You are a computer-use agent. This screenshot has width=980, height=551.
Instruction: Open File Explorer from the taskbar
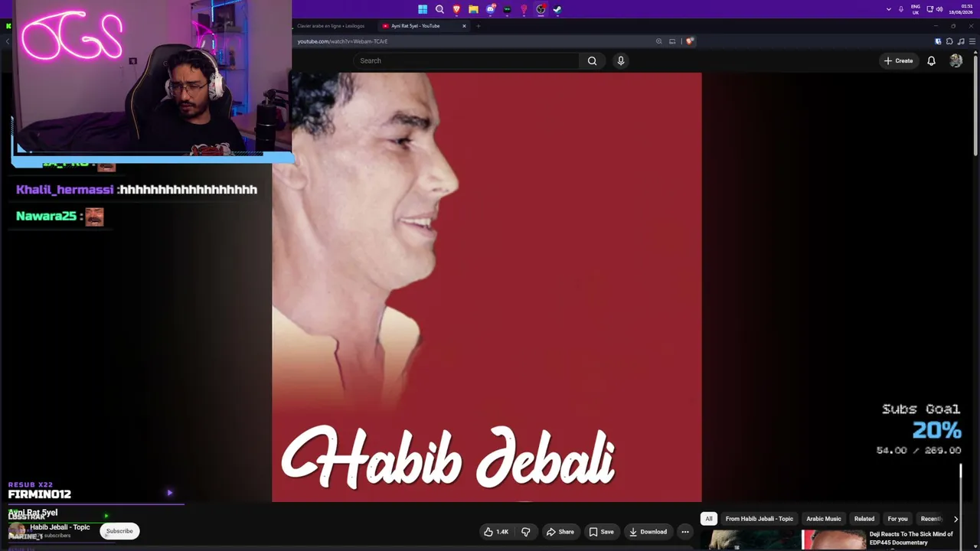473,9
